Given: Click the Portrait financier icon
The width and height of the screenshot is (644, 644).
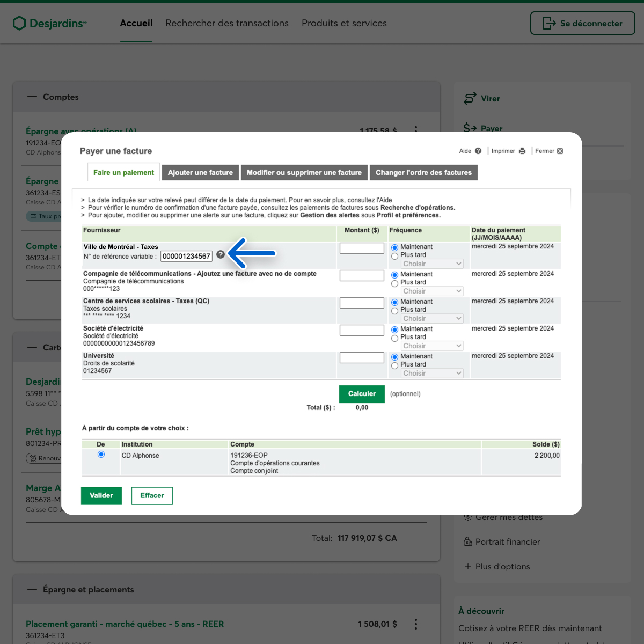Looking at the screenshot, I should point(467,542).
